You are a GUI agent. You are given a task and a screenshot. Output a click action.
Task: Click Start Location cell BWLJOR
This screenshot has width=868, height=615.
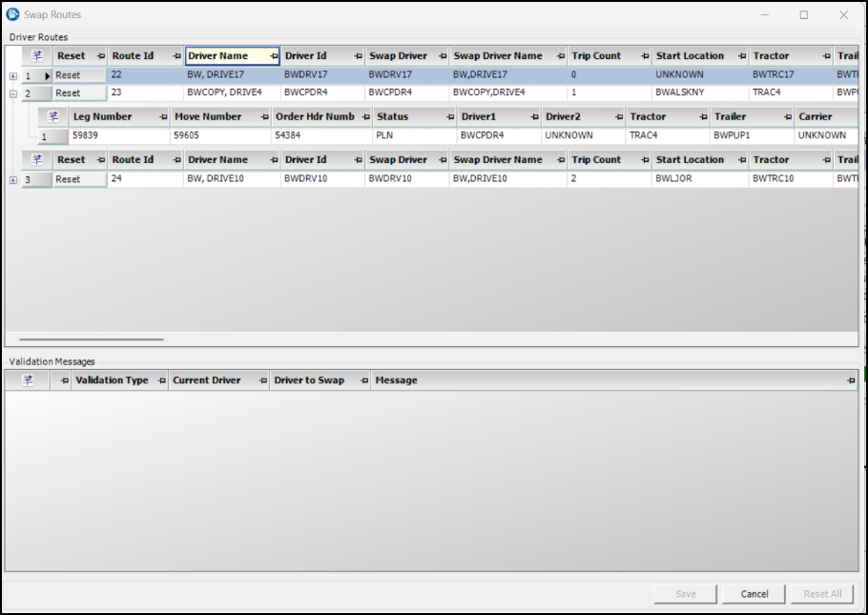point(700,179)
